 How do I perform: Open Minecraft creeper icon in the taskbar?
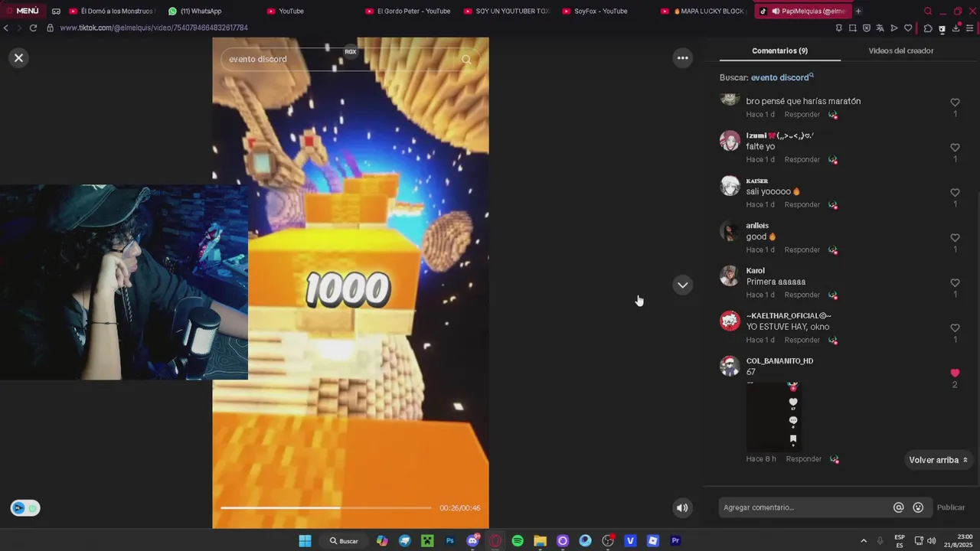[427, 540]
